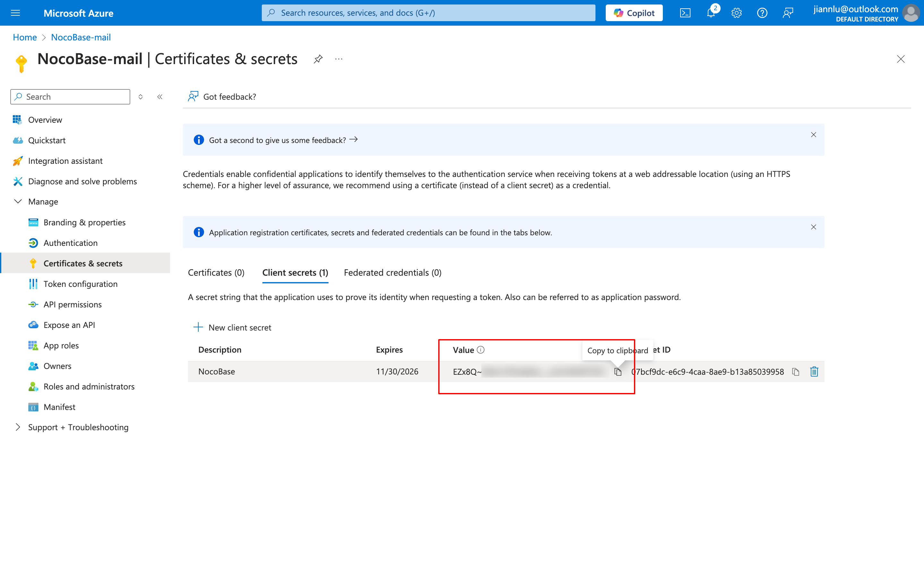Switch to Federated credentials (0) tab
The image size is (924, 577).
(x=392, y=272)
